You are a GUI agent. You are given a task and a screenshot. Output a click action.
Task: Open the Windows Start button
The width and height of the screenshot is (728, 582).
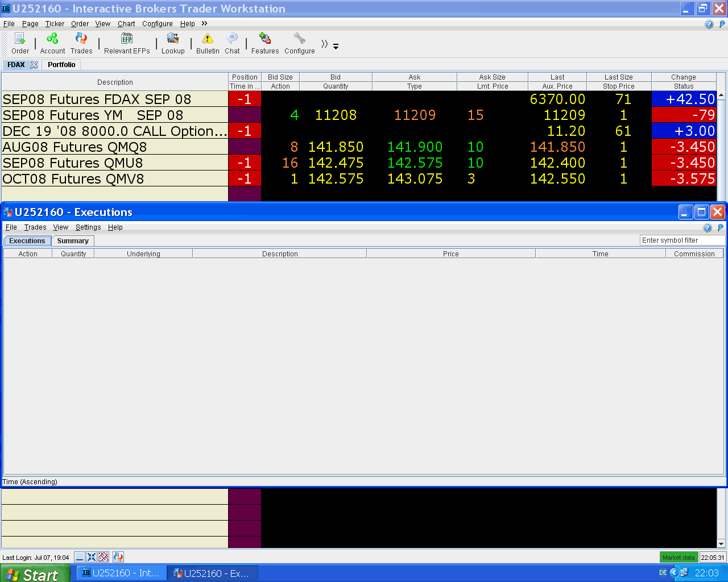35,573
